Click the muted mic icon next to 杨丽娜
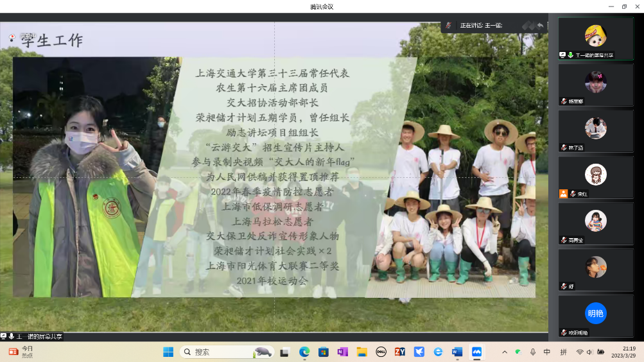644x362 pixels. (x=564, y=101)
